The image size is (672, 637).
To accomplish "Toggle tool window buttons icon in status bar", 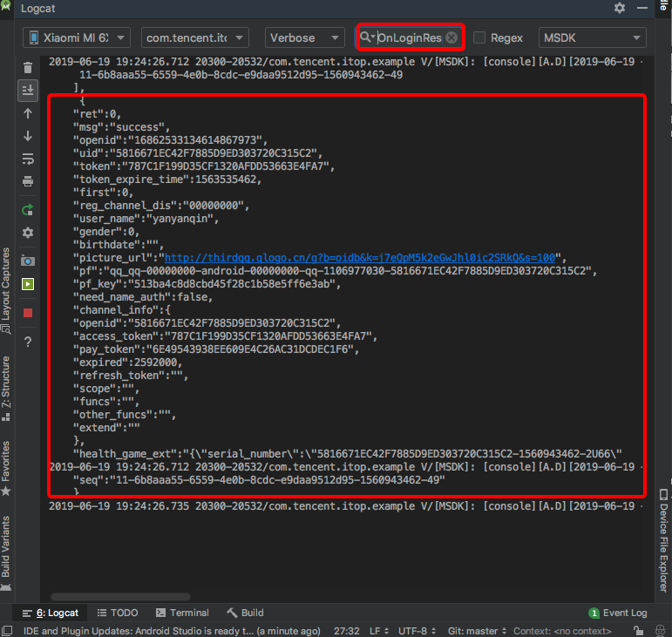I will coord(7,631).
